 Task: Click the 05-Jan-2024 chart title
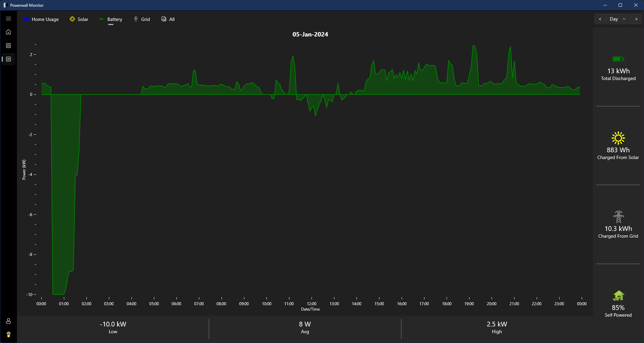click(310, 34)
